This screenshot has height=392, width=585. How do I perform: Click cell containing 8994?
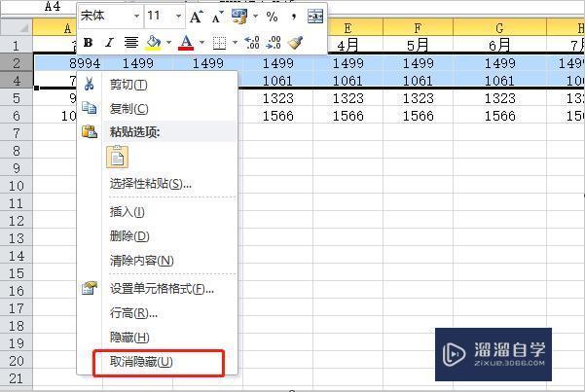68,63
